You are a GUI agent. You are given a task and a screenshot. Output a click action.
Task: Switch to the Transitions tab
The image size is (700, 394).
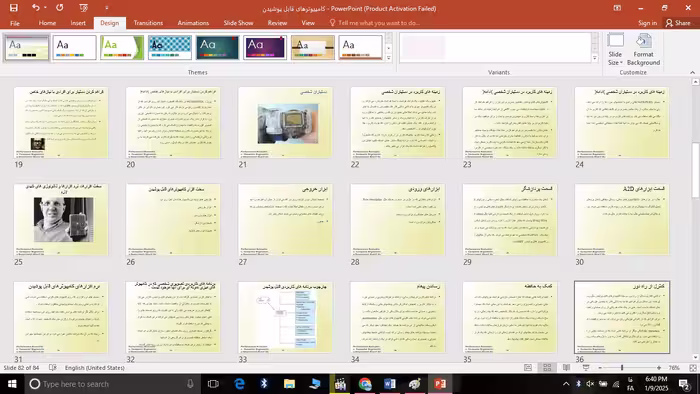click(148, 23)
